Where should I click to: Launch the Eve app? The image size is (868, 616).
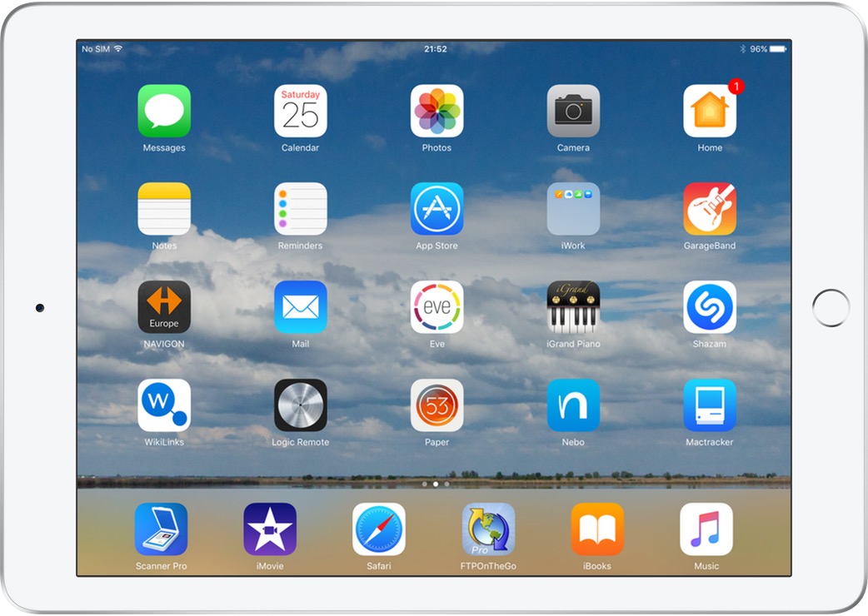pyautogui.click(x=436, y=307)
